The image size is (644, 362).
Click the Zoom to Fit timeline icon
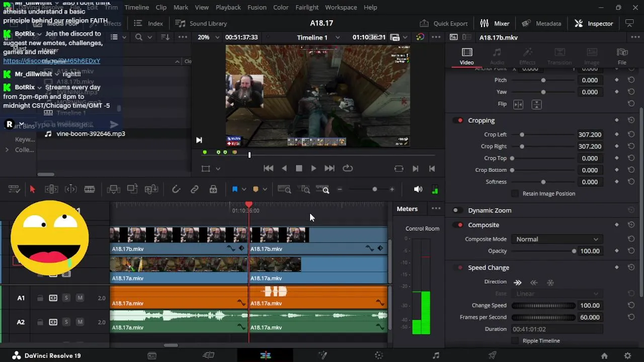[284, 189]
